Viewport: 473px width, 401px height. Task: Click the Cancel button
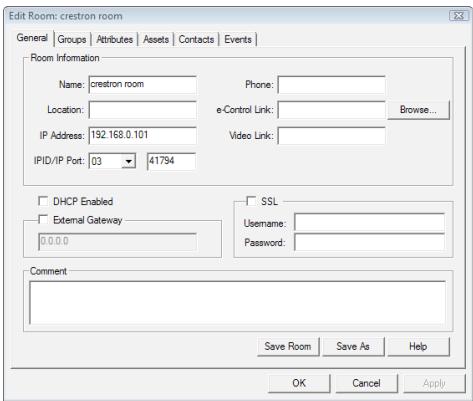tap(366, 383)
